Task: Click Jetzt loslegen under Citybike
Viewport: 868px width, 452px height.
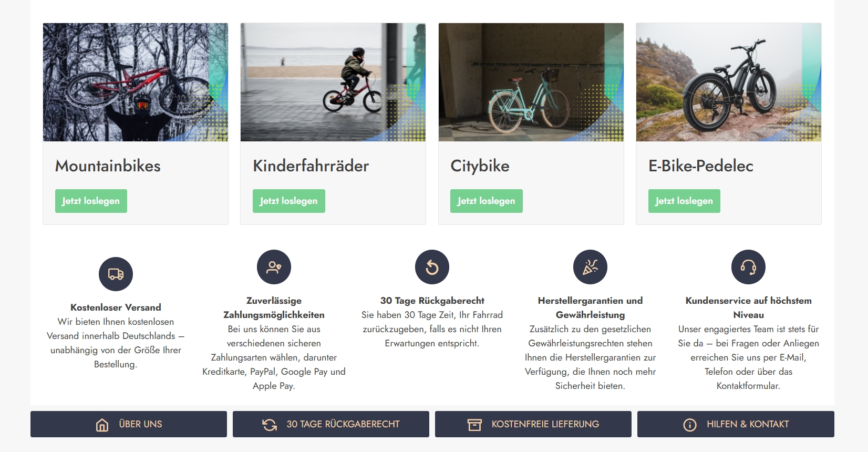Action: tap(487, 201)
